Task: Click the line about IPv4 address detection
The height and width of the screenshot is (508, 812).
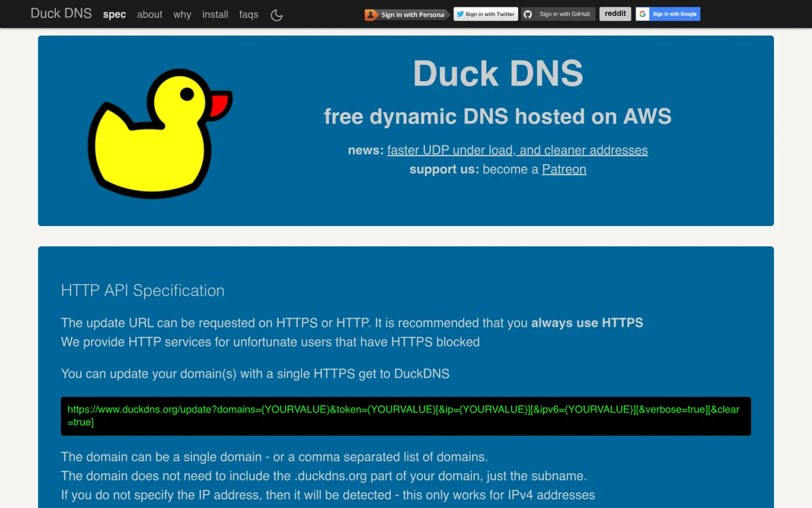Action: 328,495
